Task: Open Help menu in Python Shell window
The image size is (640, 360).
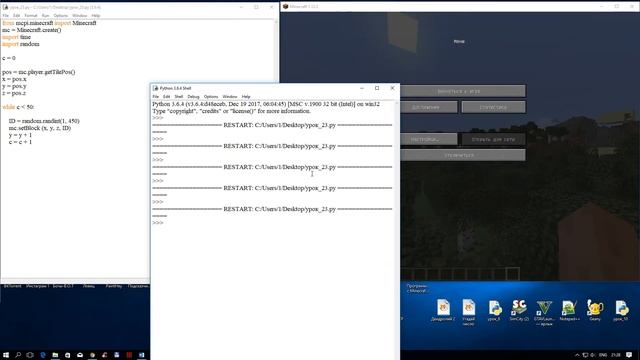Action: coord(246,97)
